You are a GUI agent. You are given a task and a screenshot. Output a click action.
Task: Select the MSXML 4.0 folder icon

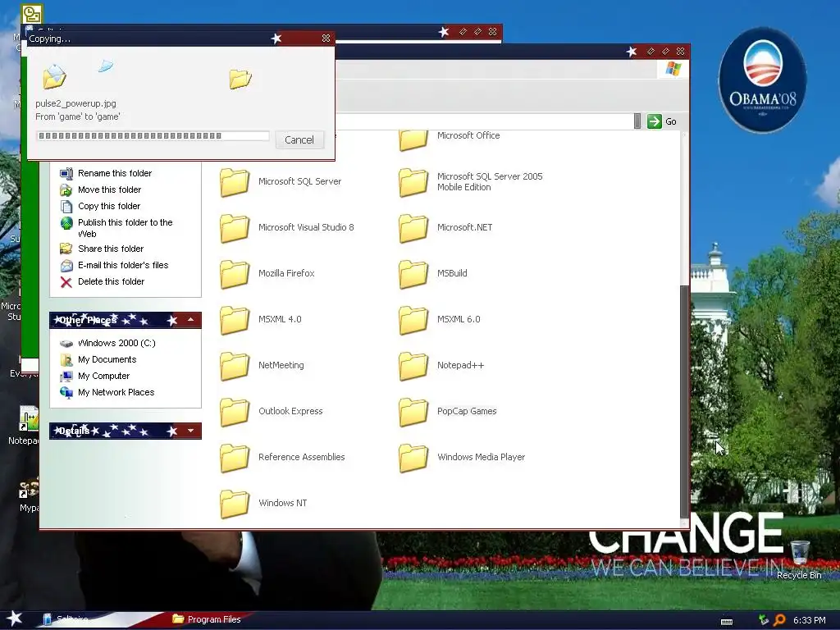pyautogui.click(x=235, y=320)
